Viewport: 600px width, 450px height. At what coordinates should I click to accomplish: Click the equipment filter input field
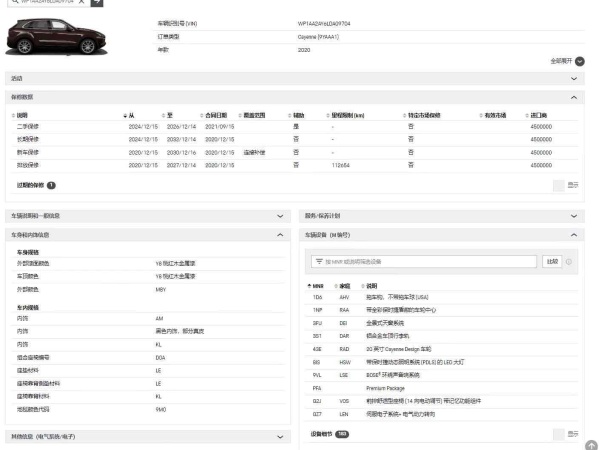click(424, 262)
